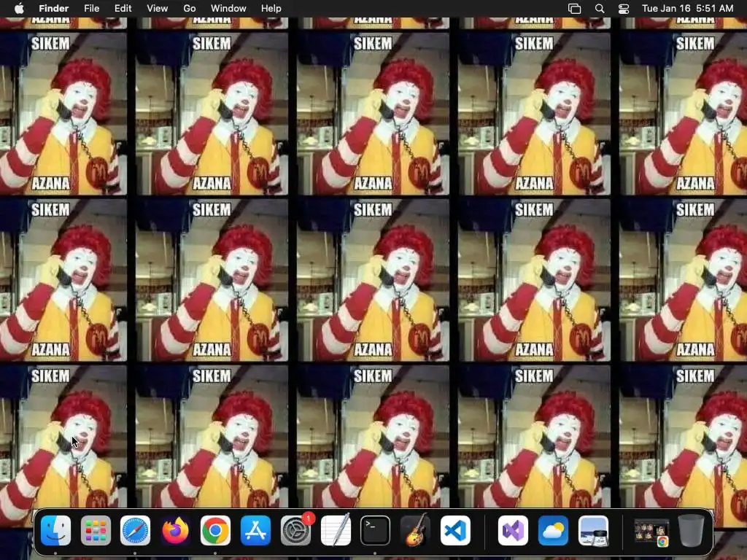This screenshot has width=747, height=560.
Task: Open purple Visual Studio dock icon
Action: [x=513, y=530]
